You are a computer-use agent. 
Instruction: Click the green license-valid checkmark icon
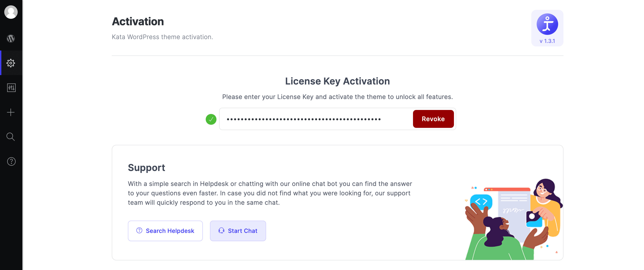(211, 119)
